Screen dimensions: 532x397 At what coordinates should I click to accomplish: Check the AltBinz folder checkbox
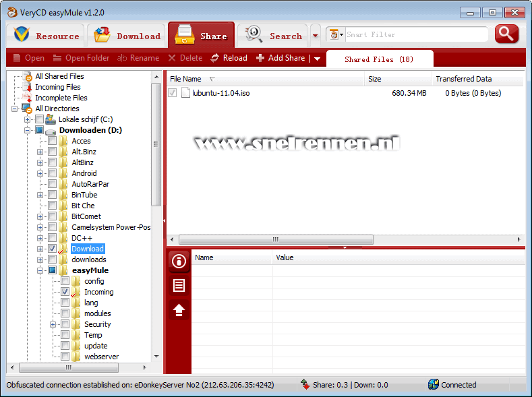pyautogui.click(x=52, y=162)
